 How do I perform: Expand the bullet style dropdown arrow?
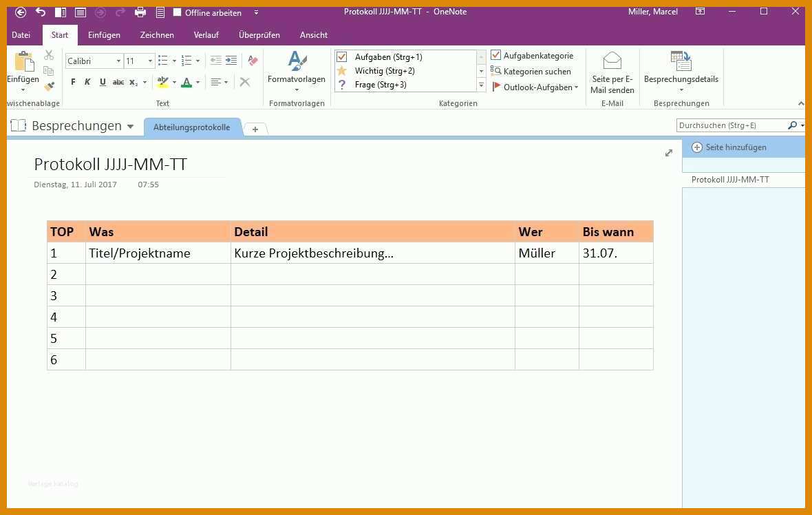click(174, 61)
